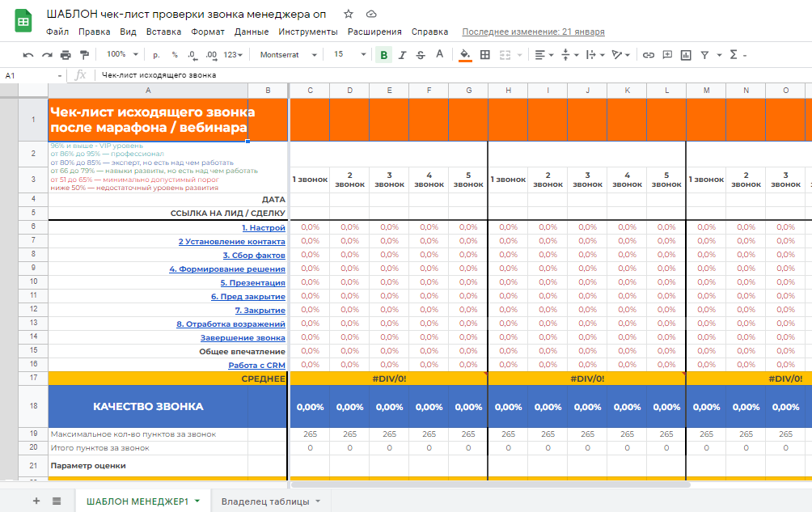Open borders tool
Viewport: 812px width, 512px height.
pos(485,55)
